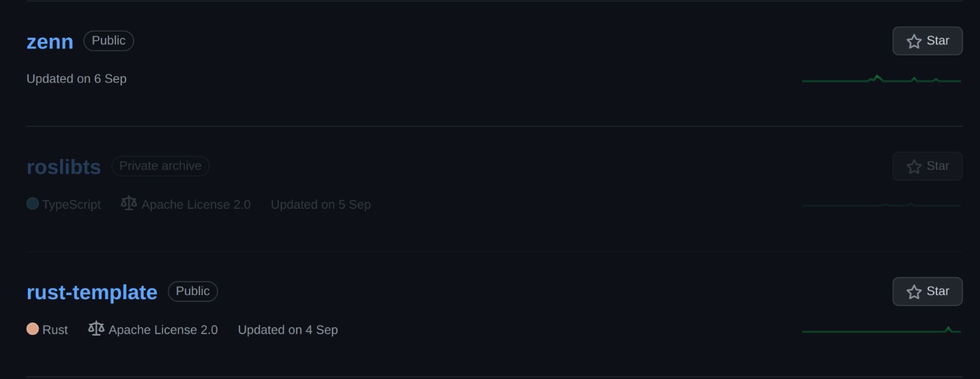Open the rust-template repository
Screen dimensions: 980x379
pyautogui.click(x=92, y=292)
